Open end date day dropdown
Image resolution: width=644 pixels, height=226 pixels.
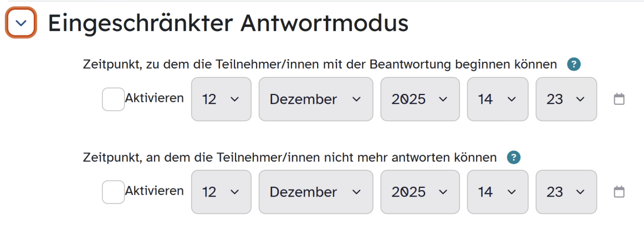coord(221,192)
